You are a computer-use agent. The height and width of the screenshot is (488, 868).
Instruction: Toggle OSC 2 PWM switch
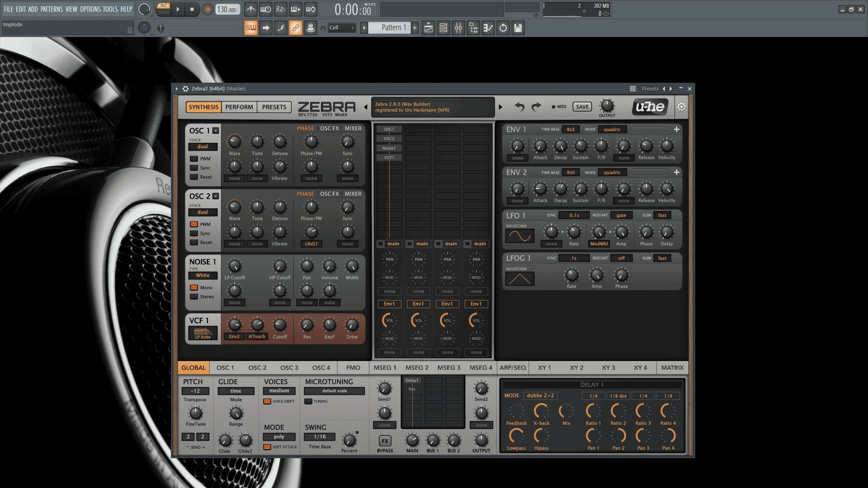coord(194,224)
